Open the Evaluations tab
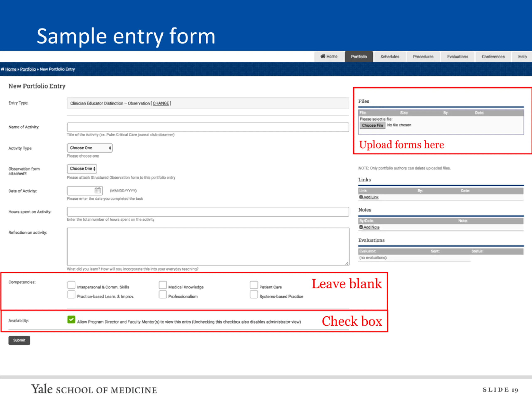Image resolution: width=532 pixels, height=399 pixels. [x=458, y=57]
